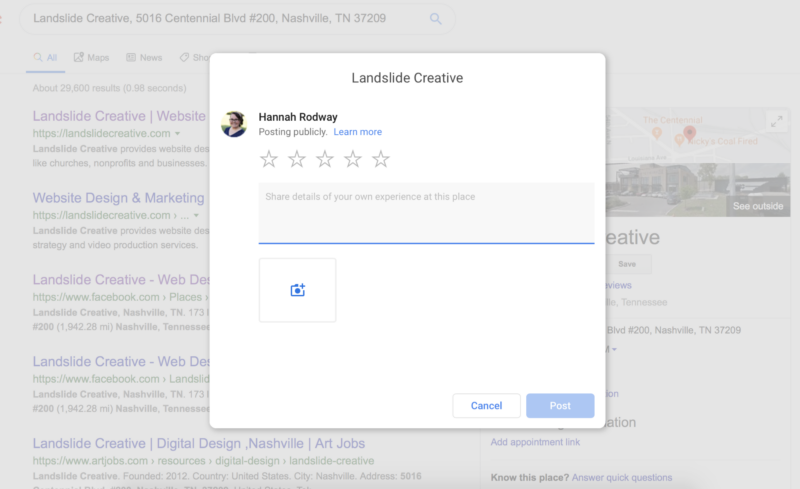Screen dimensions: 800x489
Task: Switch to the News tab
Action: 144,57
